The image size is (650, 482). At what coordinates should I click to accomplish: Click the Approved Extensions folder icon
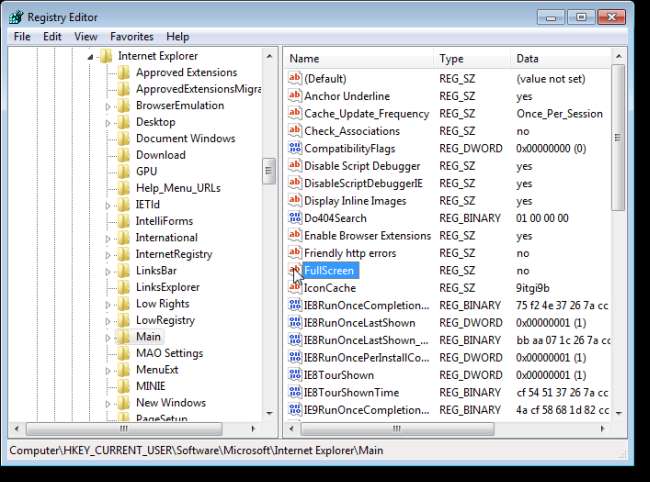coord(124,73)
